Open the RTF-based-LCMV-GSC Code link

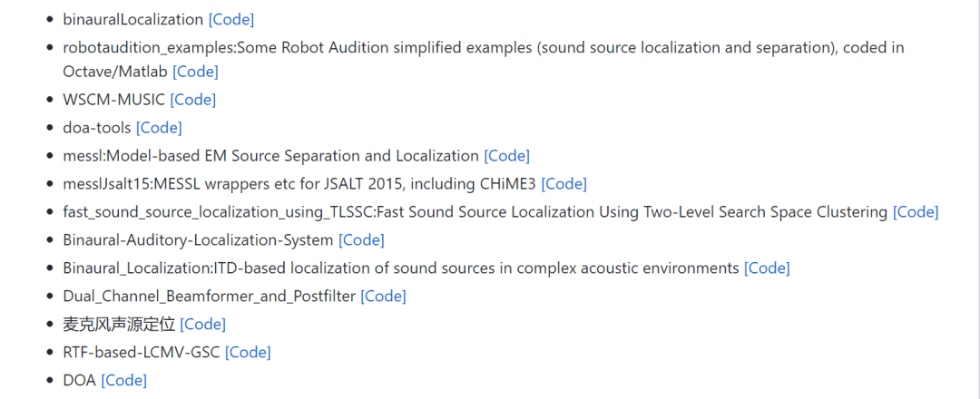click(248, 352)
